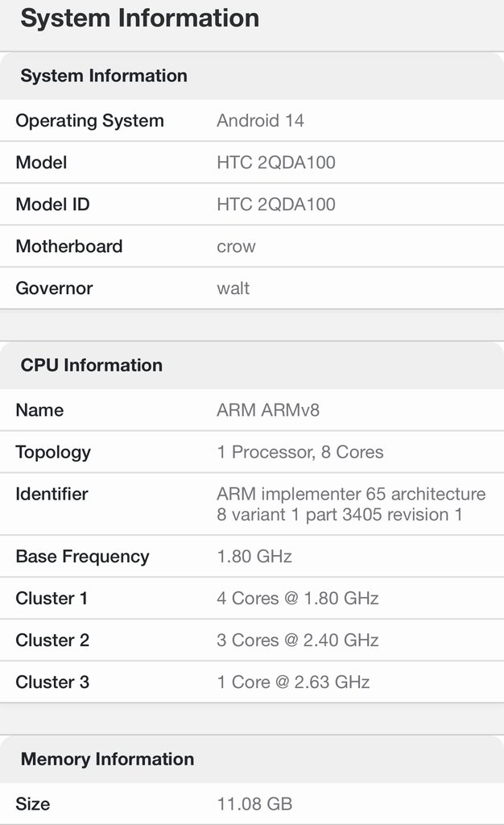Select the 'ARM ARMv8' value
504x825 pixels.
(x=268, y=410)
